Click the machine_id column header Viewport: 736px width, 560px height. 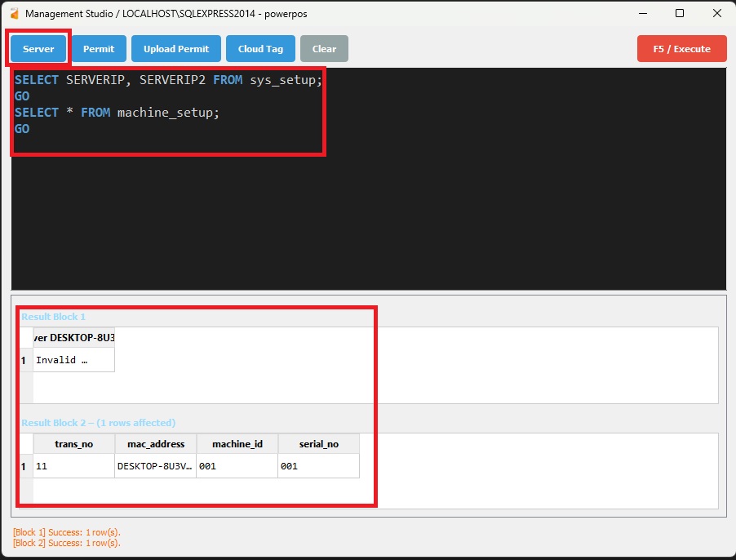[237, 444]
